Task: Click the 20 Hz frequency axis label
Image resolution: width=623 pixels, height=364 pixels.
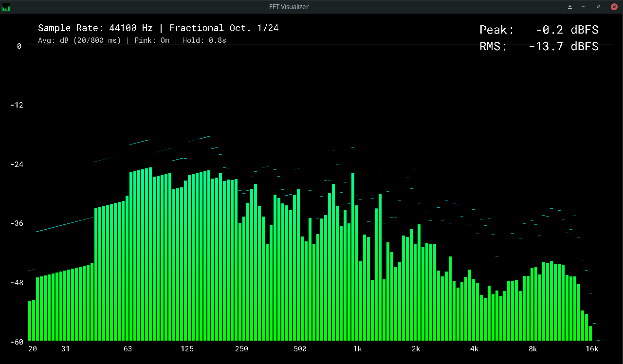Action: click(x=32, y=349)
